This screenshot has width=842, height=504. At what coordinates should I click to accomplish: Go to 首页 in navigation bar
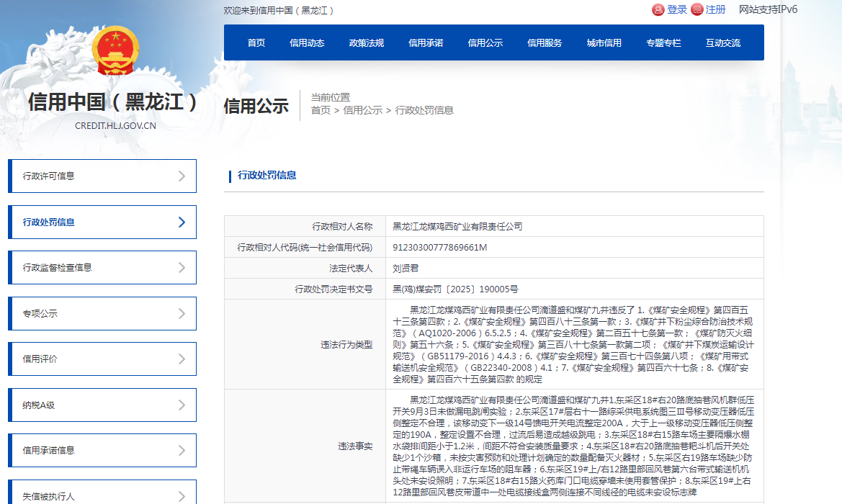pos(256,42)
